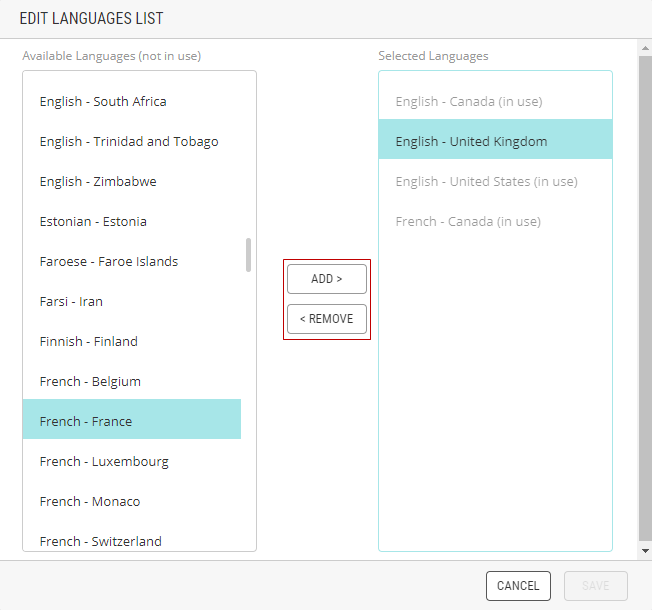Click the ADD > button
Screen dimensions: 652x610
click(x=327, y=279)
